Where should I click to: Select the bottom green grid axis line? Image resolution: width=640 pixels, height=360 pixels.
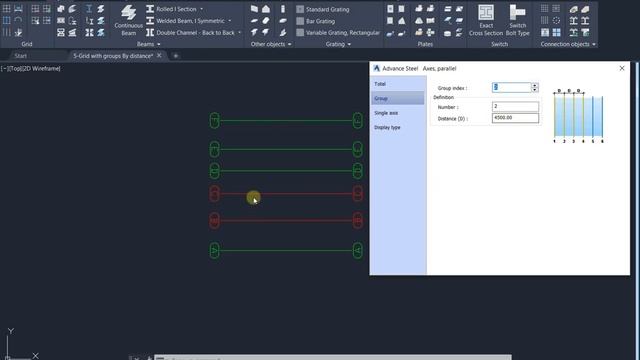point(286,250)
